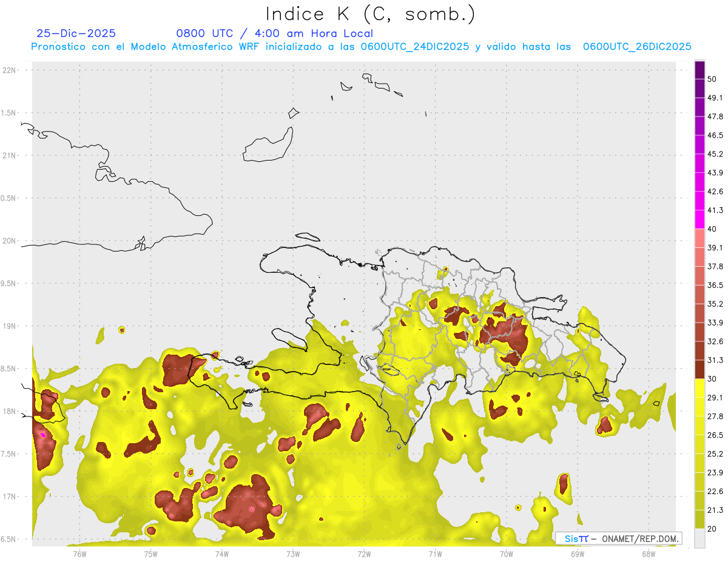Click the colorbar value "42.6"
The height and width of the screenshot is (562, 728).
[x=715, y=192]
